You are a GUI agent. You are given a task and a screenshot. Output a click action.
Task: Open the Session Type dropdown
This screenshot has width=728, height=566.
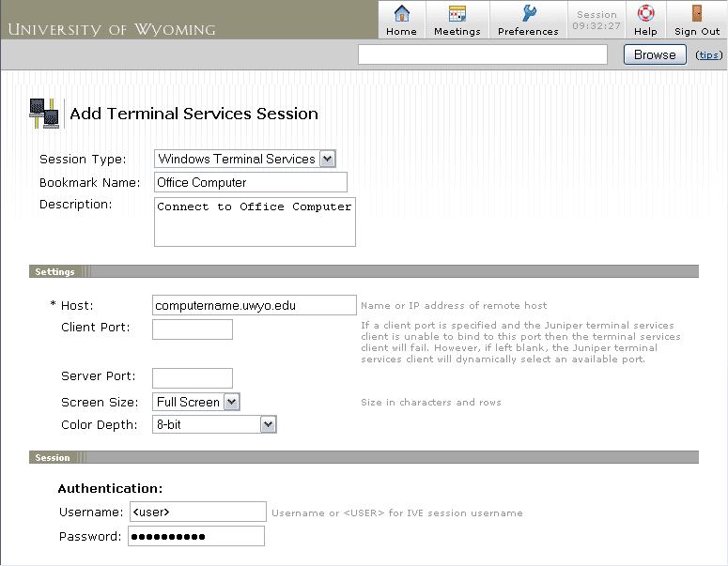coord(244,159)
